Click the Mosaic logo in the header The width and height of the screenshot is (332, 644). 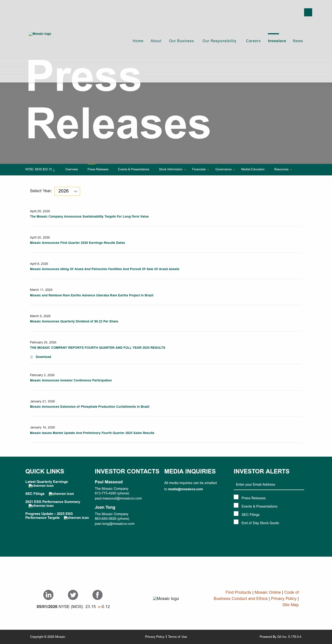40,34
